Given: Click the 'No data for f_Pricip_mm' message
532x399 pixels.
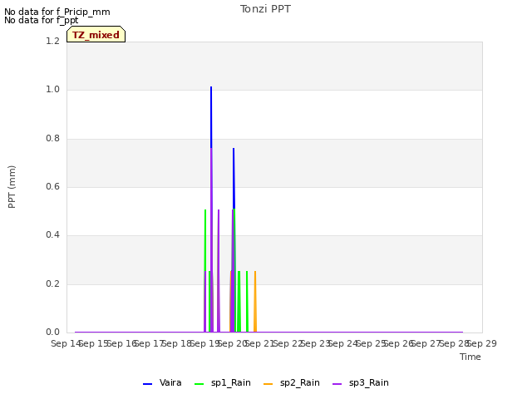Looking at the screenshot, I should pyautogui.click(x=57, y=12).
